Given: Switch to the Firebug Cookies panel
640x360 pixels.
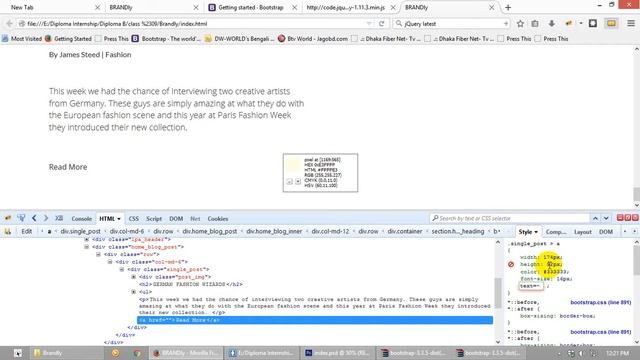Looking at the screenshot, I should (x=218, y=219).
